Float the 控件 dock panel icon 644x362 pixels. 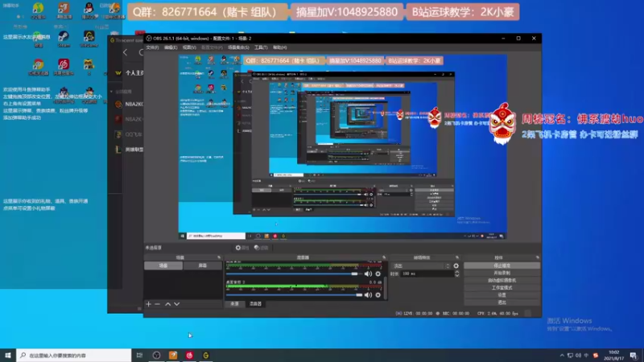click(x=537, y=257)
